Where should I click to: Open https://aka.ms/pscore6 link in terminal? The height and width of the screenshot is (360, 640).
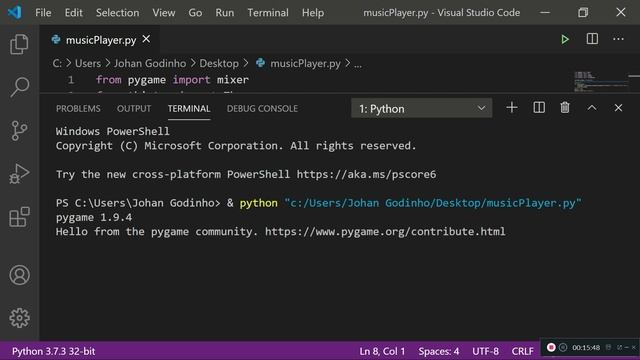tap(367, 174)
